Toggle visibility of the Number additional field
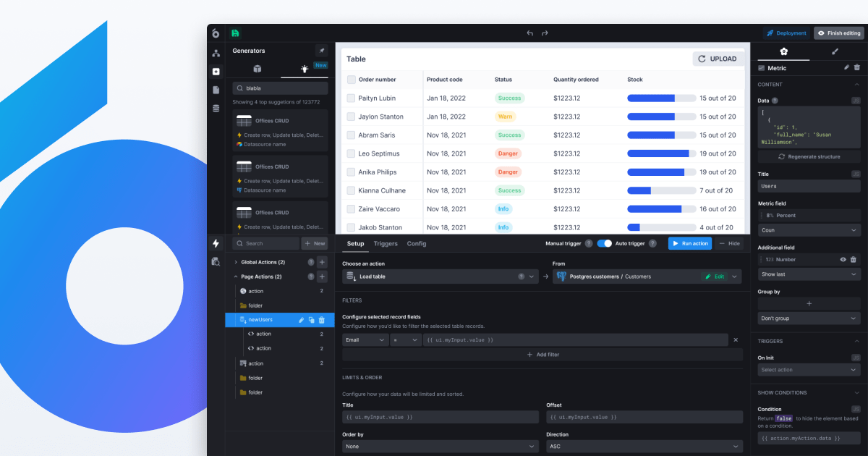The width and height of the screenshot is (868, 456). click(x=843, y=259)
